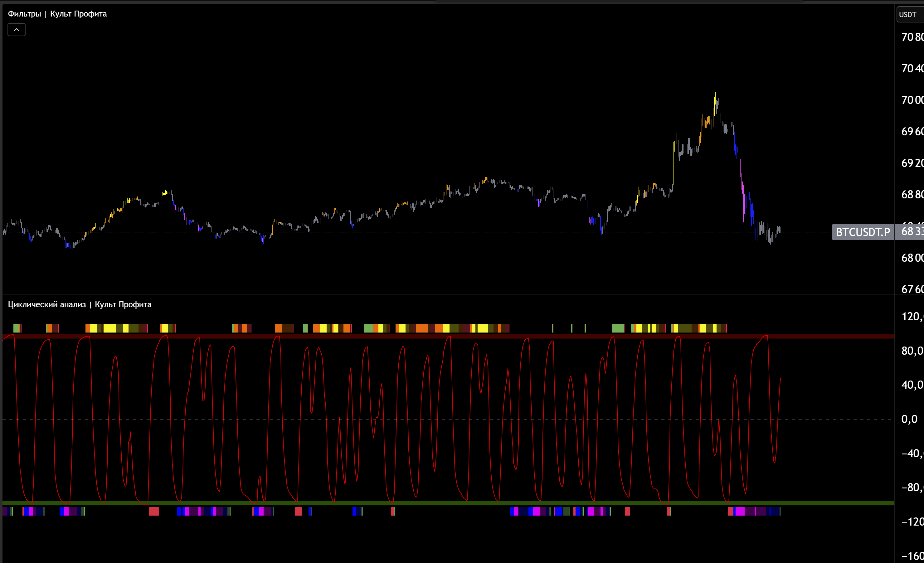Select the Фильтры | Культ Профита indicator title
The height and width of the screenshot is (563, 924).
(57, 14)
